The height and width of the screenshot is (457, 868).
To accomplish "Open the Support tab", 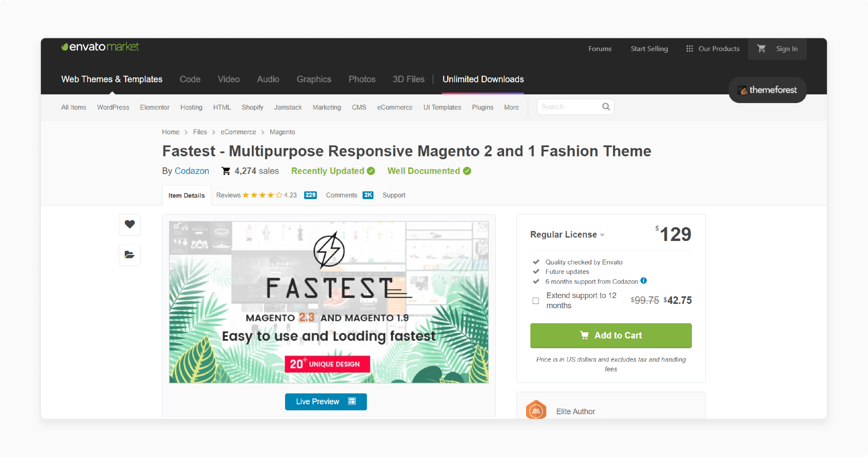I will coord(394,195).
